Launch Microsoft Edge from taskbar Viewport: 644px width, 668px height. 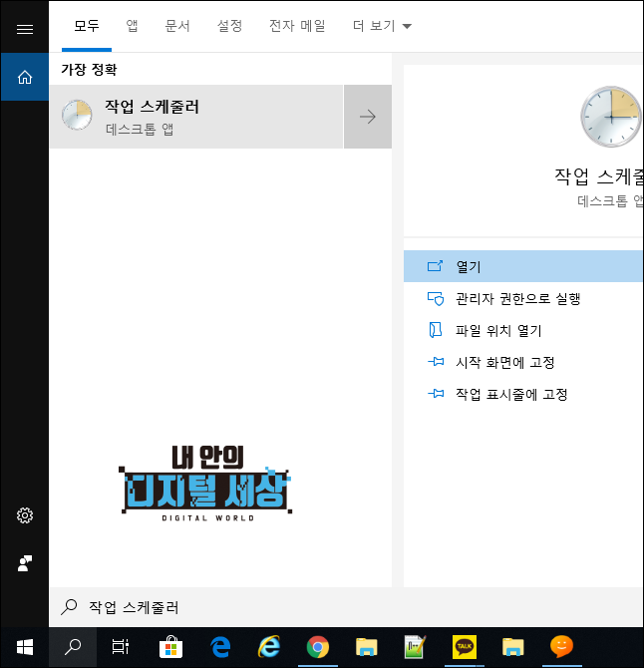220,647
